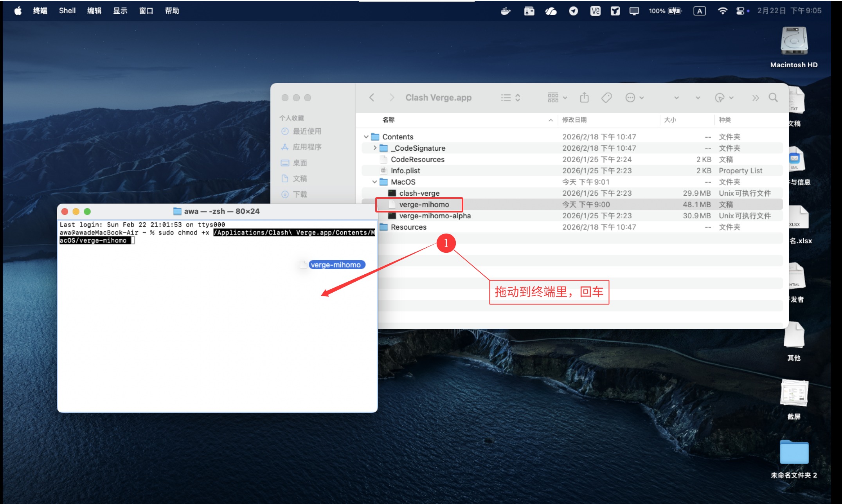
Task: Show more Finder toolbar items chevrons
Action: pyautogui.click(x=755, y=97)
